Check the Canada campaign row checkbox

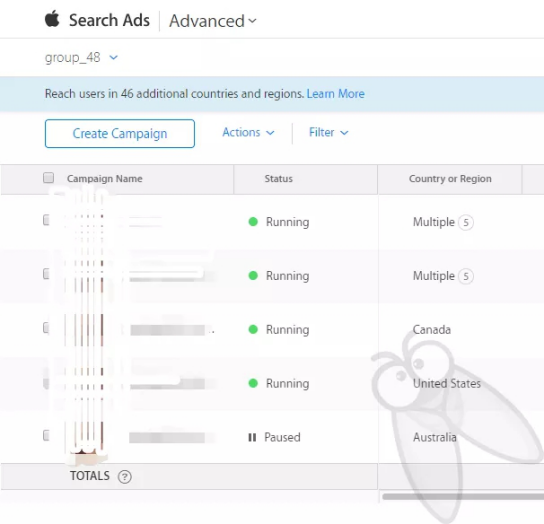[x=46, y=327]
